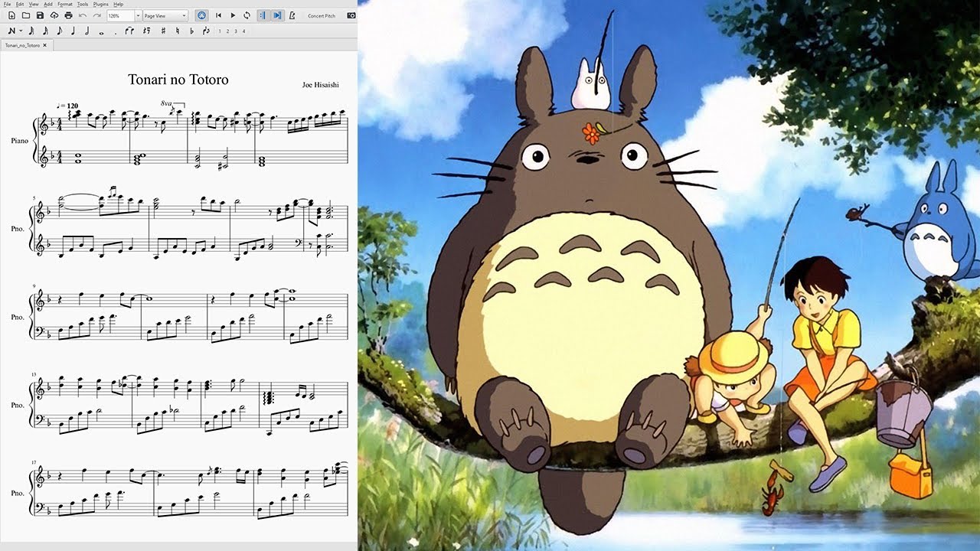
Task: Open the Help menu
Action: [x=119, y=5]
